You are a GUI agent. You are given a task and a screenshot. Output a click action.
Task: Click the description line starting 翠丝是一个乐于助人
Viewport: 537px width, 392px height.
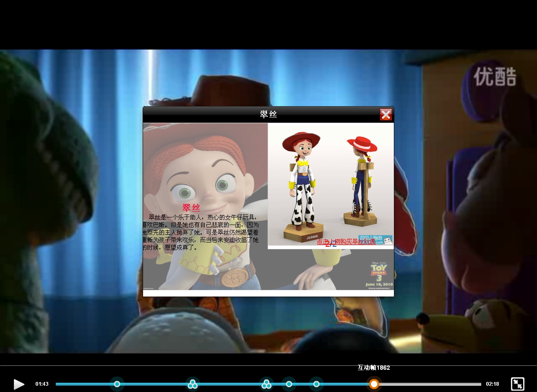203,217
